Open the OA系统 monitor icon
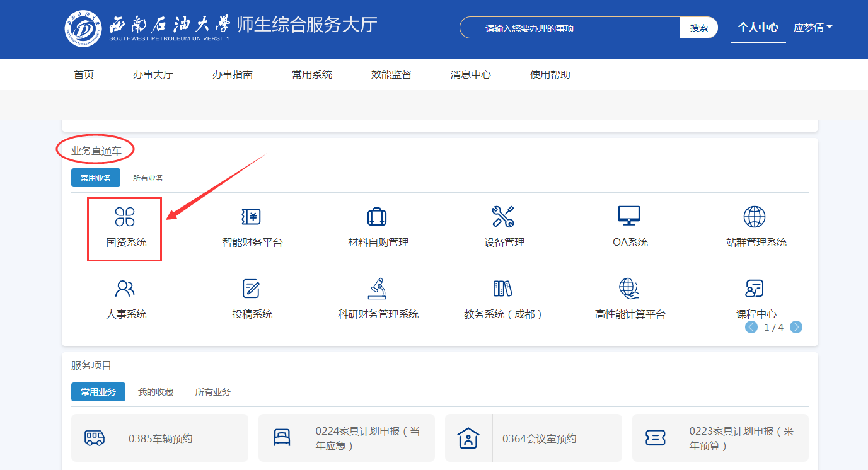This screenshot has height=470, width=868. click(629, 217)
